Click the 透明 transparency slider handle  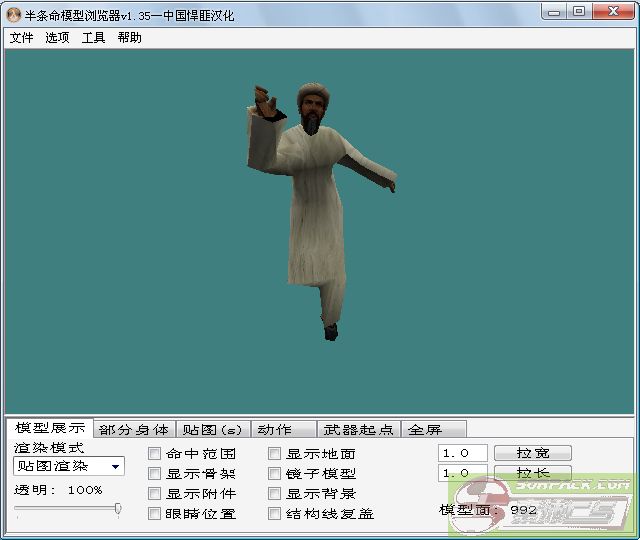(118, 509)
